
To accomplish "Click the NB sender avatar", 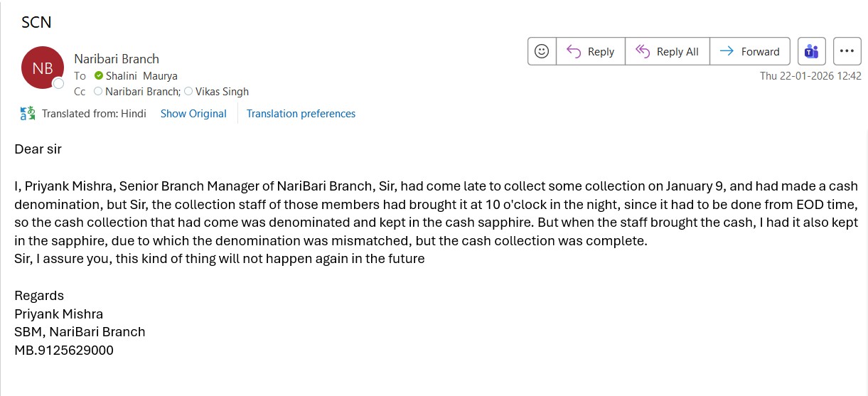I will tap(43, 68).
